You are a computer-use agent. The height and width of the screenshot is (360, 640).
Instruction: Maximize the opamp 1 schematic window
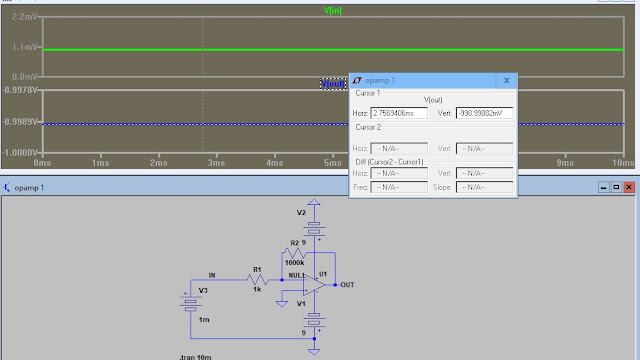(616, 187)
